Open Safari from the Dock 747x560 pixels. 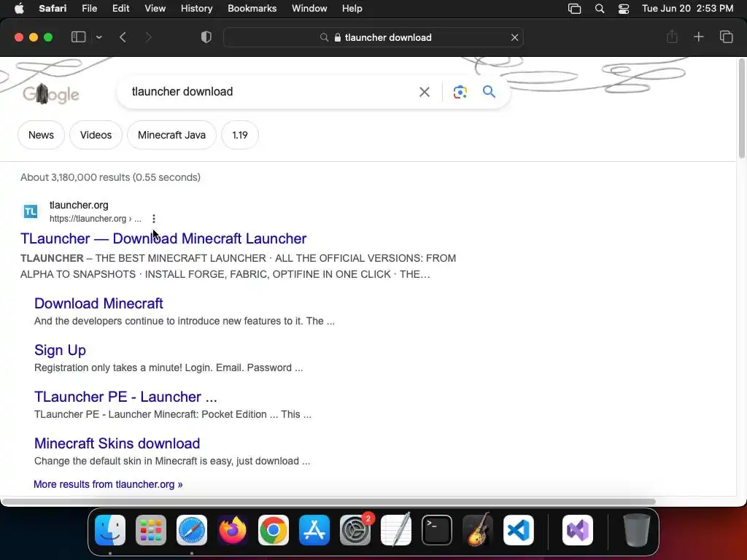pyautogui.click(x=192, y=530)
